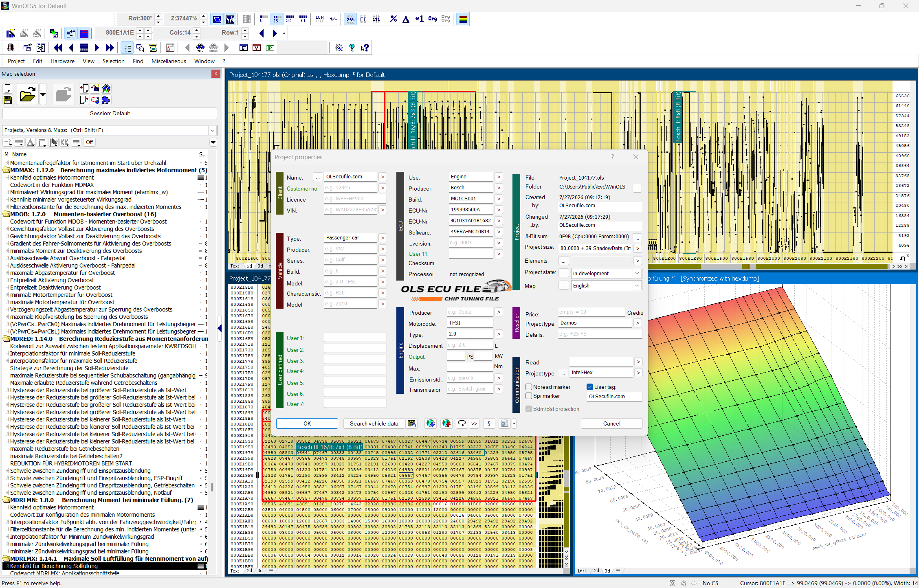Screen dimensions: 919x588
Task: Click the blank page new project icon
Action: (x=7, y=88)
